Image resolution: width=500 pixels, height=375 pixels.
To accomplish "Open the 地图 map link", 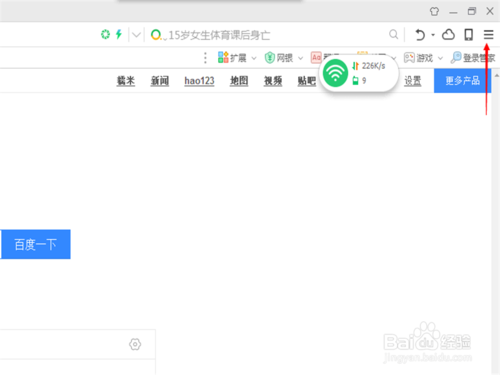I will 239,81.
